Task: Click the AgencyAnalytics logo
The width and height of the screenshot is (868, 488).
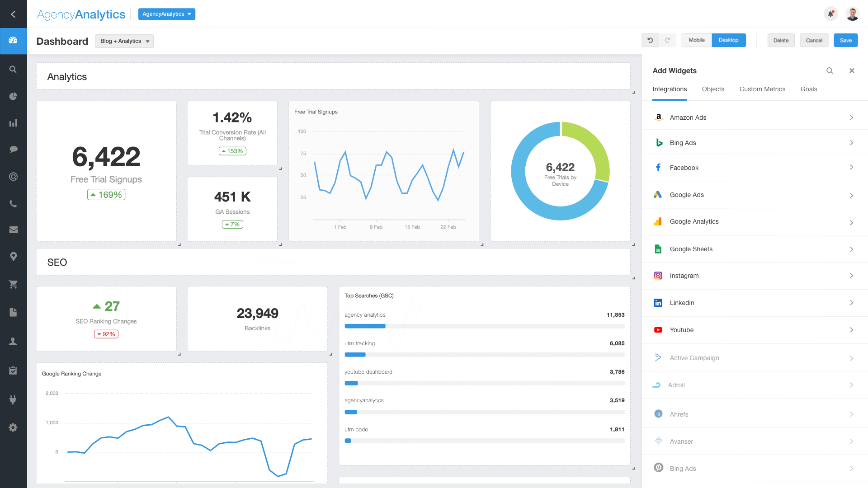Action: click(x=81, y=14)
